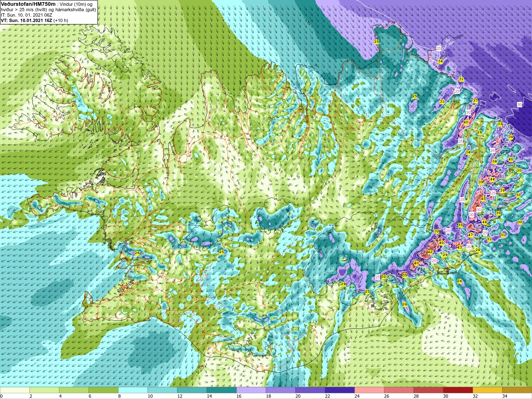This screenshot has height=399, width=532.
Task: Click the 30–32 m/s dark red legend swatch
Action: pyautogui.click(x=458, y=390)
